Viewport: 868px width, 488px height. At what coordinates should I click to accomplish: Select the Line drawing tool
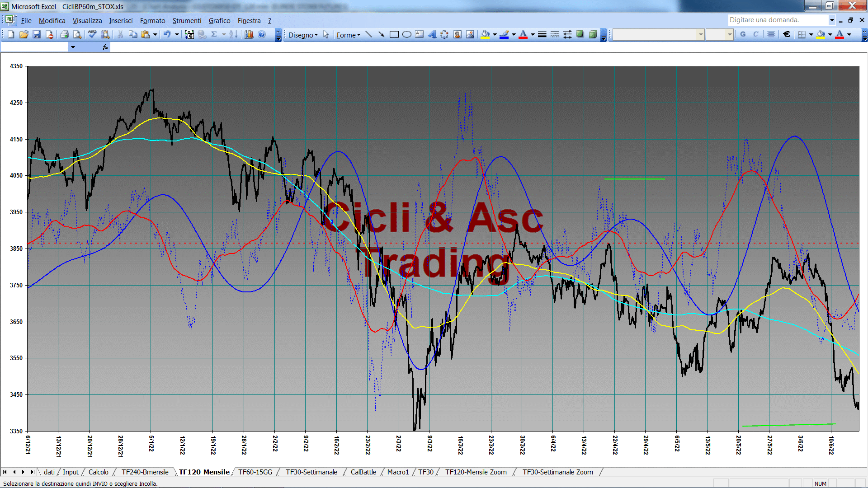[369, 34]
